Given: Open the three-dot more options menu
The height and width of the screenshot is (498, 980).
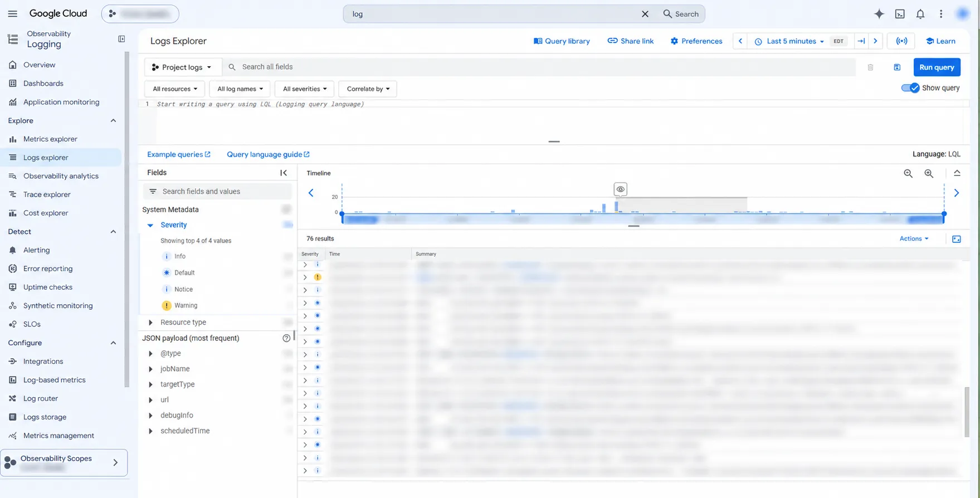Looking at the screenshot, I should coord(941,14).
